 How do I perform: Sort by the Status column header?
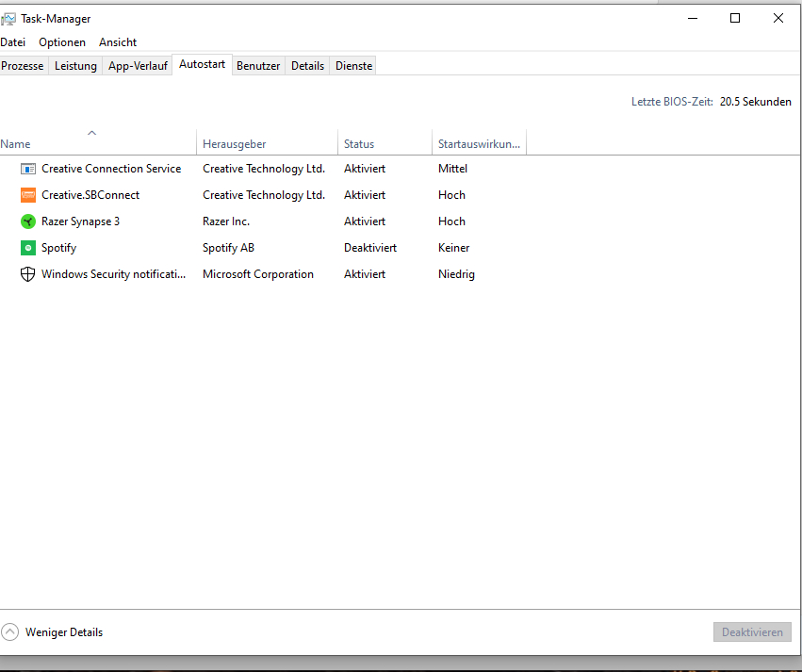click(385, 144)
